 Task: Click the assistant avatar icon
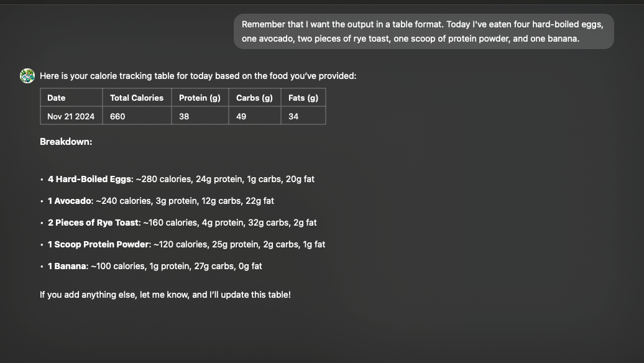pos(27,76)
